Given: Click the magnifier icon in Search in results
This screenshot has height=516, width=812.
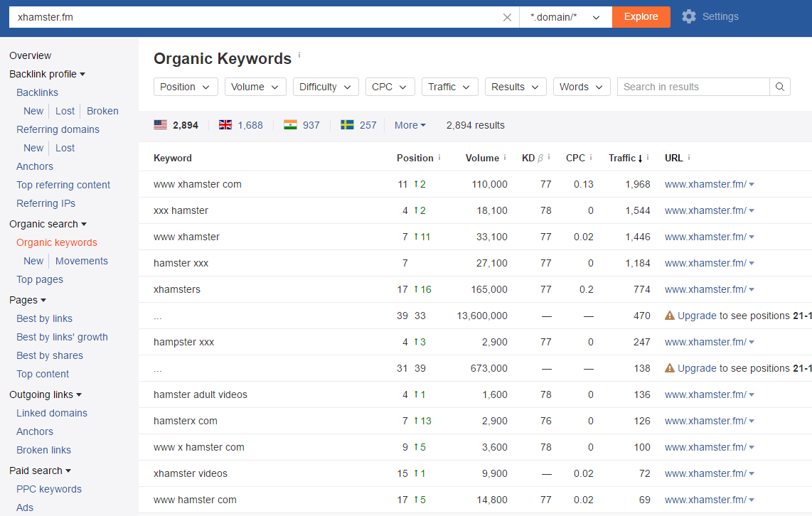Looking at the screenshot, I should (x=779, y=87).
